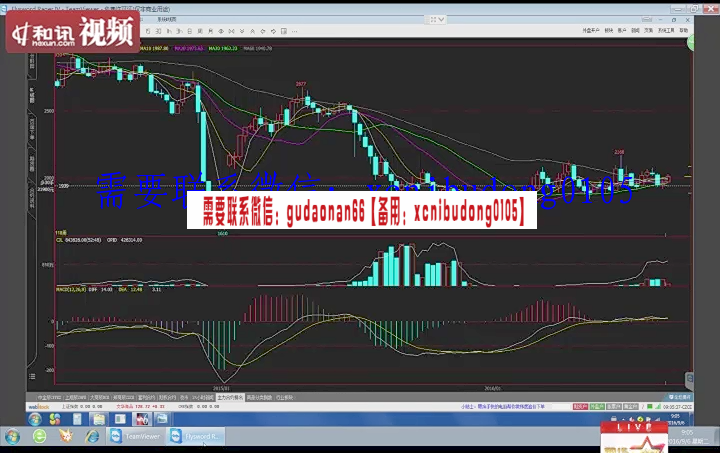The width and height of the screenshot is (723, 453).
Task: Open the blue tip link in status bar
Action: (x=503, y=407)
